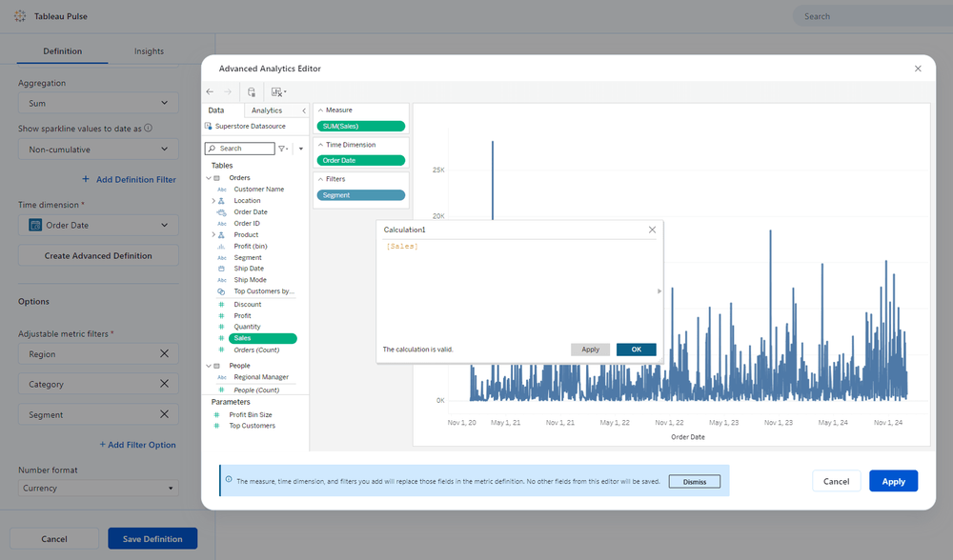Remove the Segment adjustable filter with its X
The image size is (953, 560).
[x=164, y=414]
